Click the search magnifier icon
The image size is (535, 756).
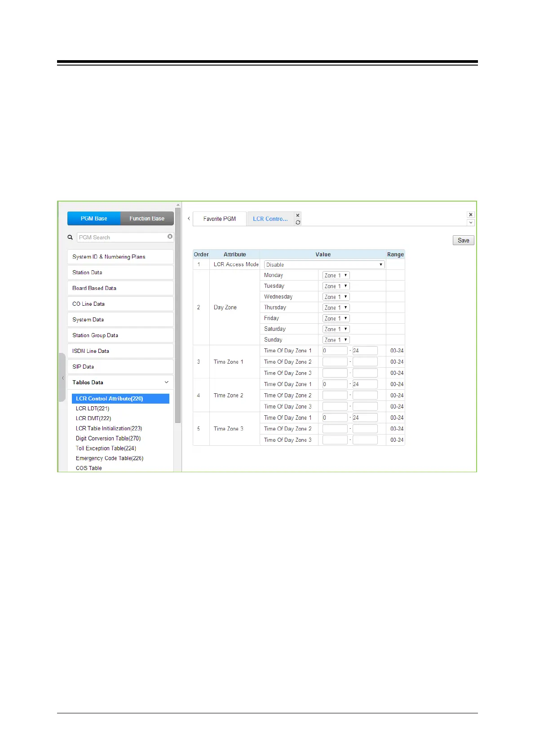click(x=70, y=237)
